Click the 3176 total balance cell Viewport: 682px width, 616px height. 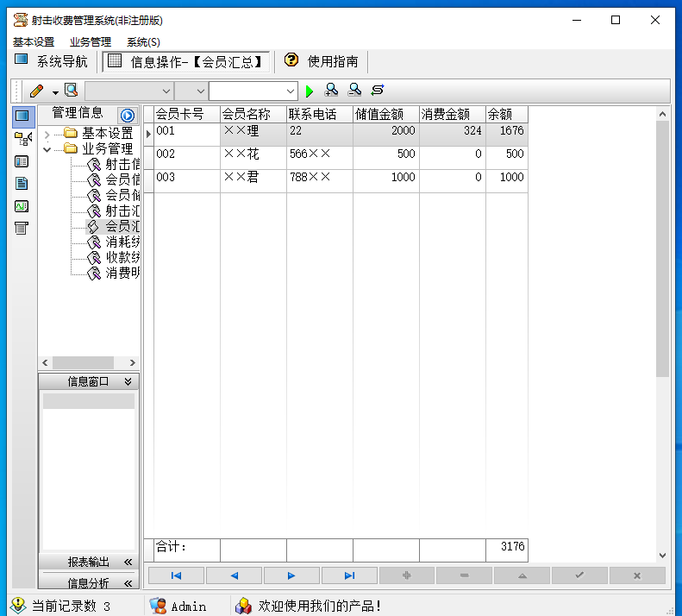[x=507, y=550]
